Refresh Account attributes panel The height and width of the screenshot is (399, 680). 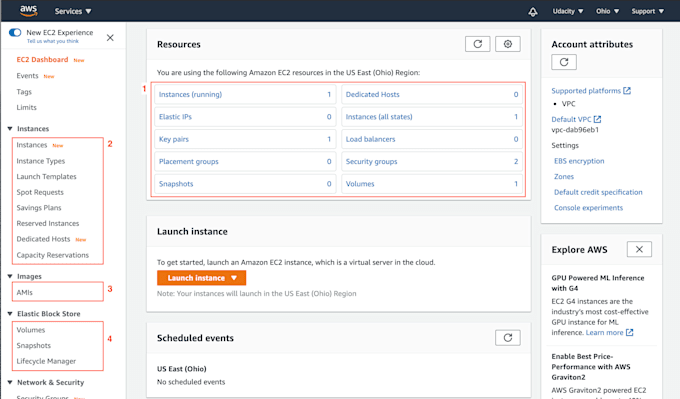pos(564,62)
